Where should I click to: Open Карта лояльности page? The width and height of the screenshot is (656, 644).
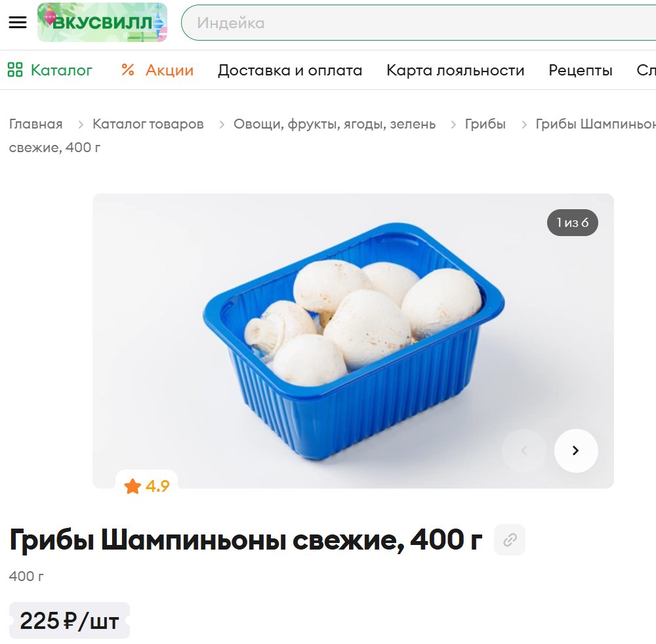click(x=455, y=70)
